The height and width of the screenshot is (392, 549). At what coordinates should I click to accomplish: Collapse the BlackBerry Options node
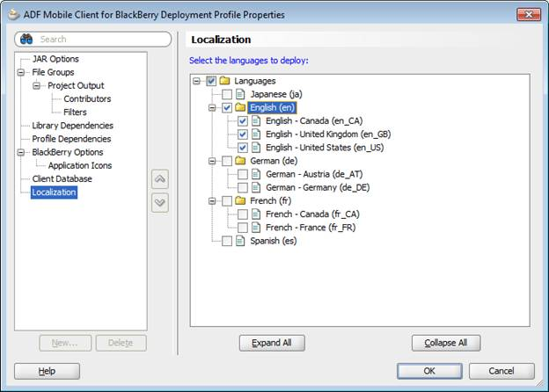click(x=21, y=152)
